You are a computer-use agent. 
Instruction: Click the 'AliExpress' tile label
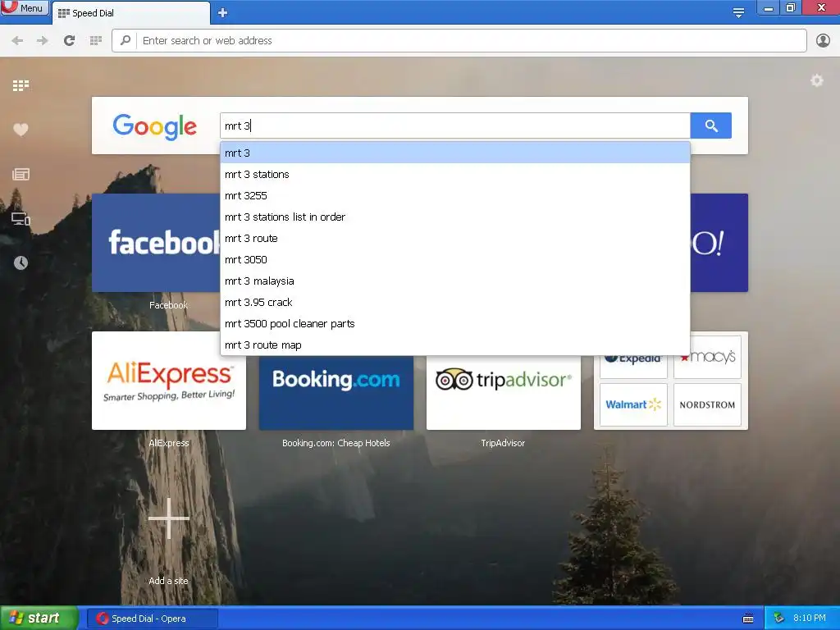click(169, 443)
